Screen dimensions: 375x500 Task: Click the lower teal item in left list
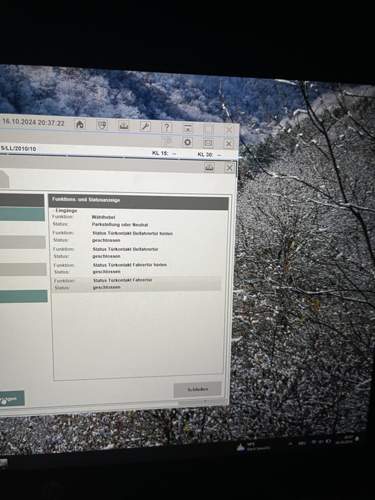[23, 296]
